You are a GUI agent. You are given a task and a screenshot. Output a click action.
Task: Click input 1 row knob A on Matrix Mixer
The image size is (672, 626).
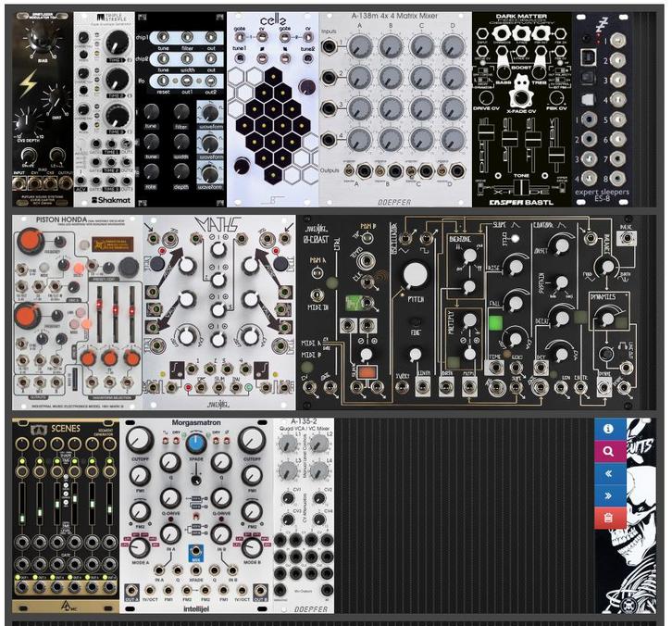click(359, 45)
